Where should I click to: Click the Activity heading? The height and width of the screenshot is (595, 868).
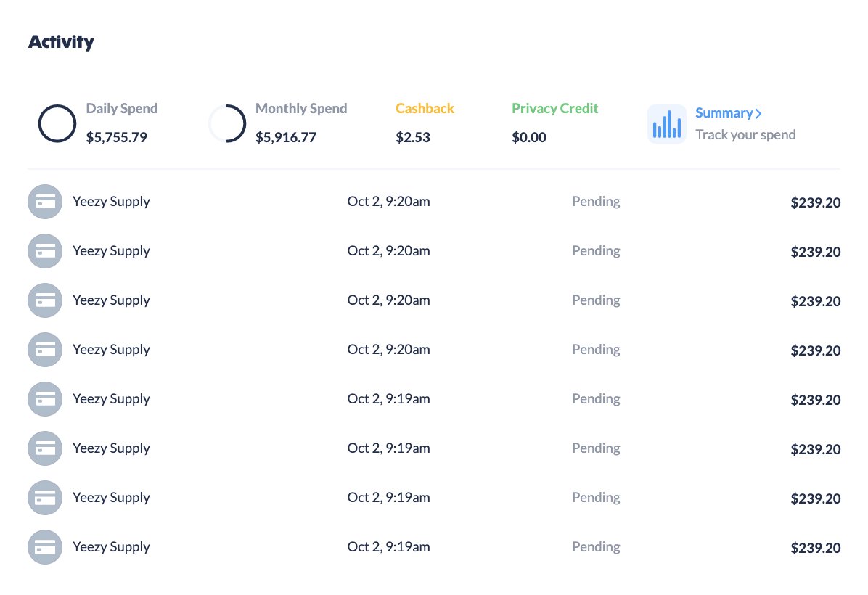click(x=61, y=42)
